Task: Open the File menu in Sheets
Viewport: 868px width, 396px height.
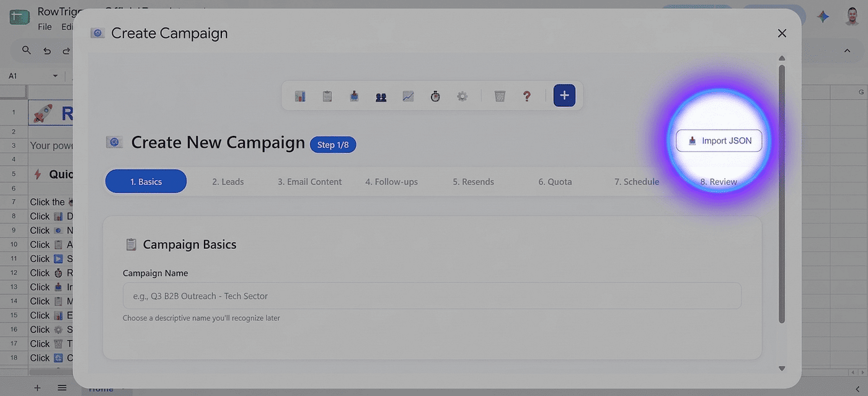Action: point(45,27)
